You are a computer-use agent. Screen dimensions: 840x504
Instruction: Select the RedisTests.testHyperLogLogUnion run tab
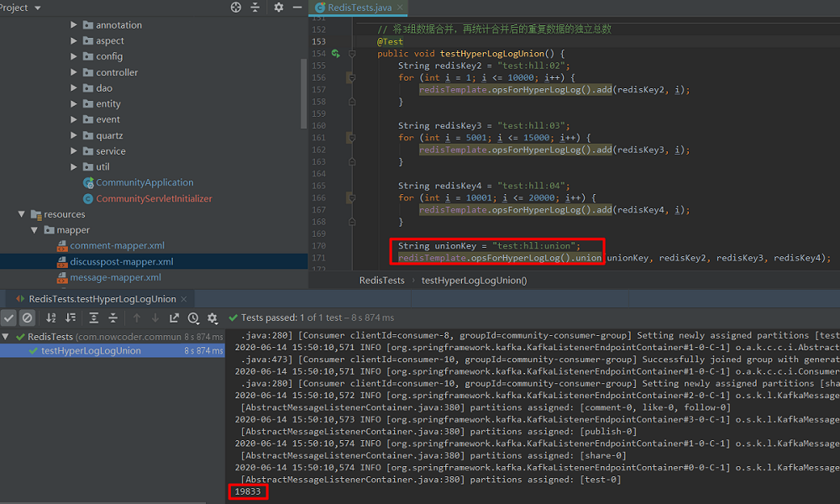pyautogui.click(x=102, y=299)
